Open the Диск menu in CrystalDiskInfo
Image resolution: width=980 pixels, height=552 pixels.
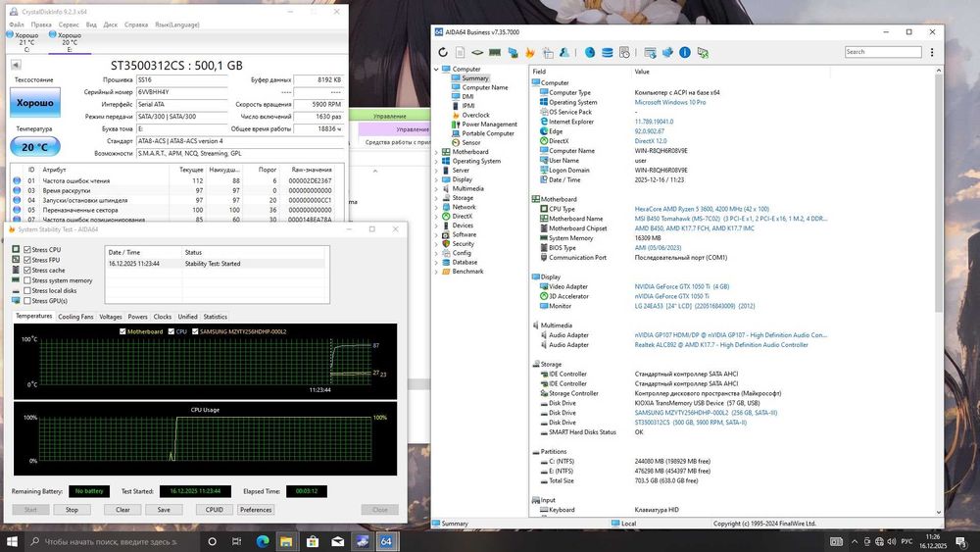(110, 25)
